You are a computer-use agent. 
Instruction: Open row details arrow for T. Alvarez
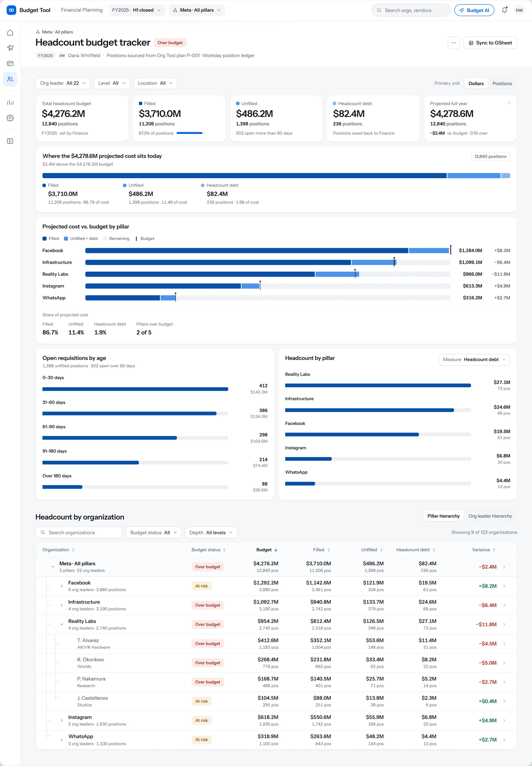[x=504, y=643]
